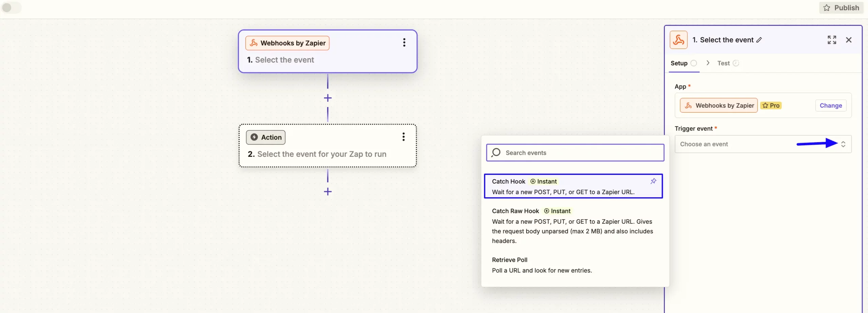Open three-dot menu on Webhooks step
This screenshot has width=868, height=313.
click(x=404, y=42)
